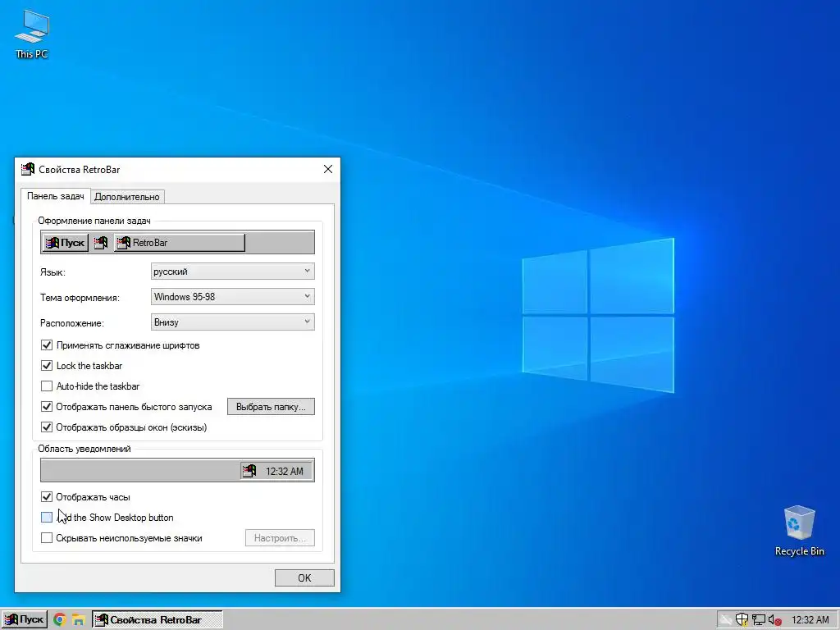Viewport: 840px width, 630px height.
Task: Open the Тема оформления dropdown
Action: pos(232,297)
